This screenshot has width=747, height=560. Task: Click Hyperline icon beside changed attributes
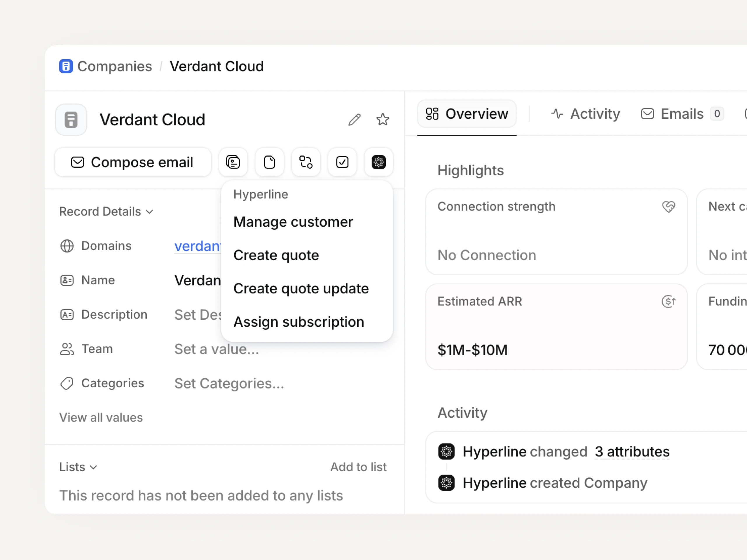pyautogui.click(x=446, y=452)
